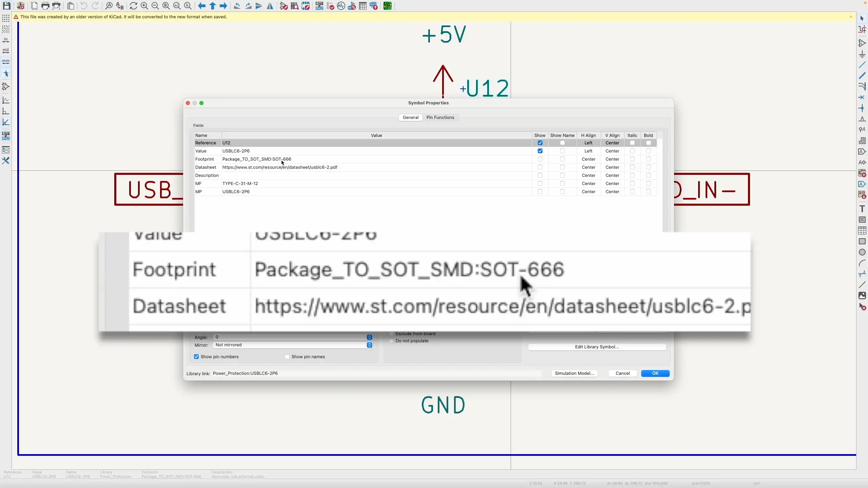Image resolution: width=868 pixels, height=488 pixels.
Task: Select the Add No-Connect Flag tool
Action: [862, 97]
